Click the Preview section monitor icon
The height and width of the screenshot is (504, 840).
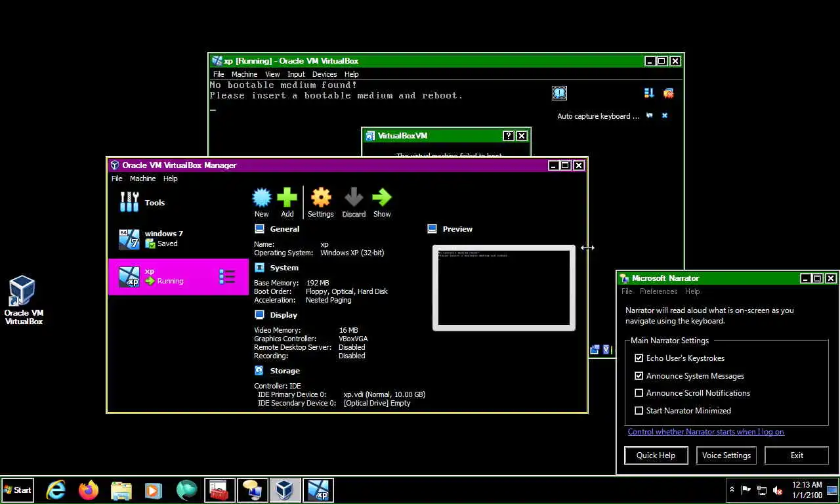click(432, 229)
